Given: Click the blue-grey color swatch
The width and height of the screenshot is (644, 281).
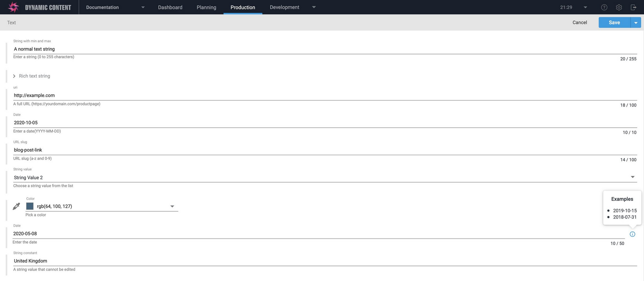Looking at the screenshot, I should [30, 206].
